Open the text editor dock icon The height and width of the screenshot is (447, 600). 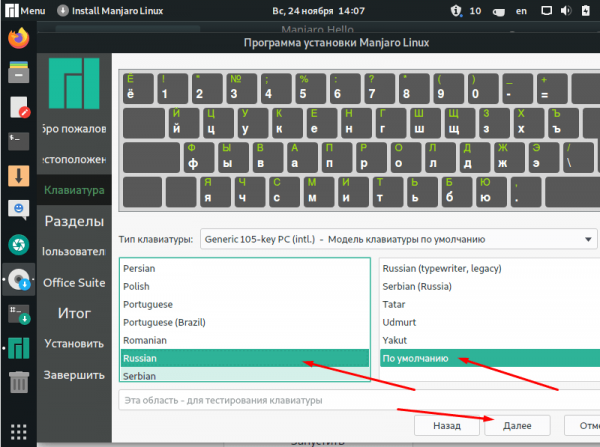(19, 107)
